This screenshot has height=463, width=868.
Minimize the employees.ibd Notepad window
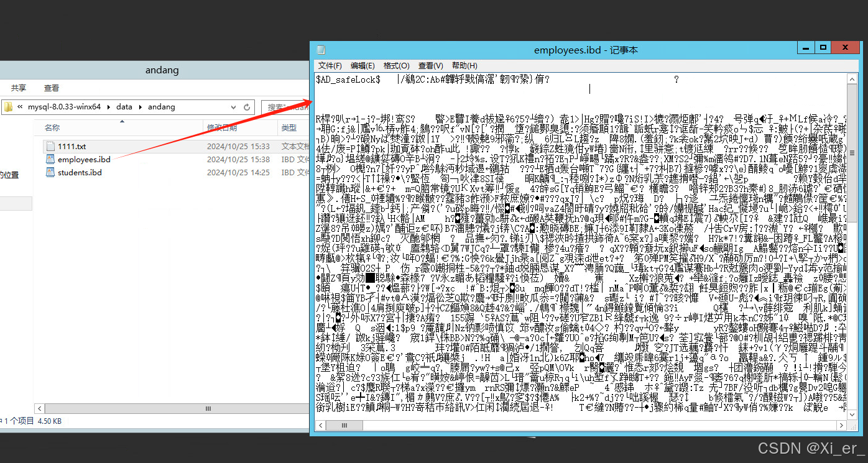click(x=805, y=47)
